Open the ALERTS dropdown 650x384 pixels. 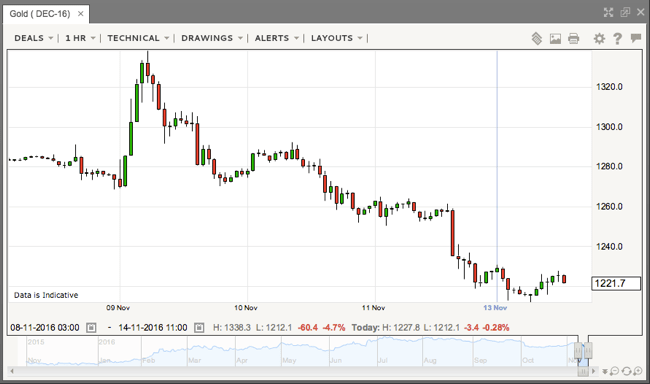coord(276,38)
